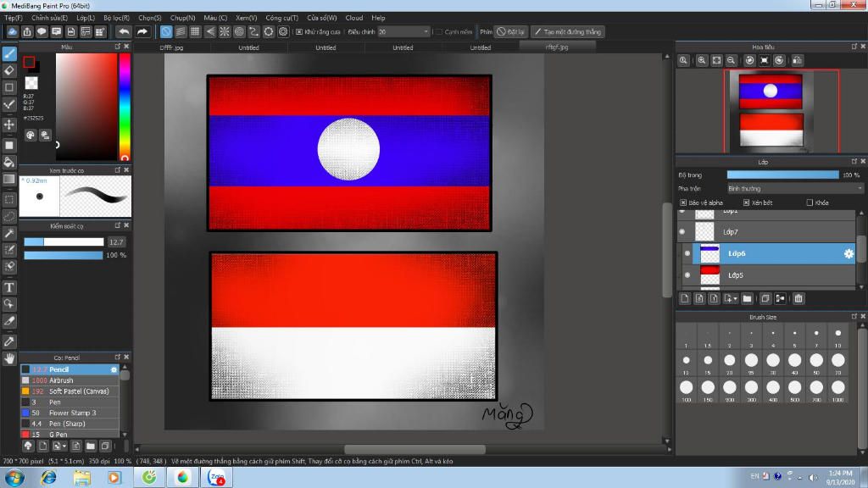Open the Cloud menu
Screen dimensions: 868x488
click(x=354, y=18)
